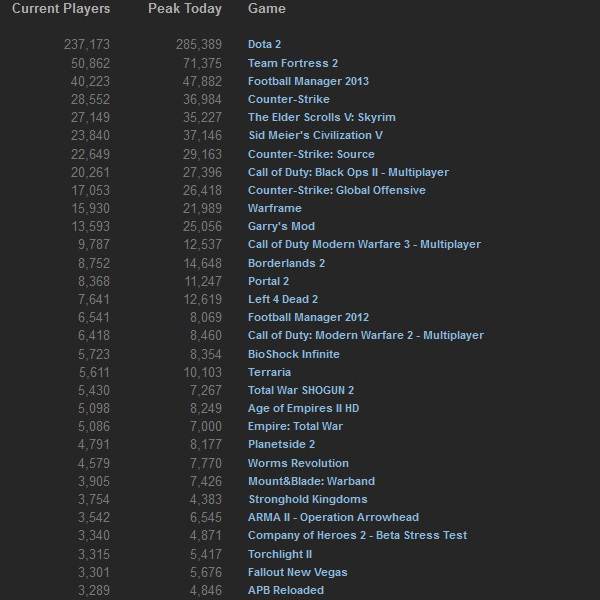The height and width of the screenshot is (600, 600).
Task: Select Torchlight II peak value 5,417
Action: [x=206, y=554]
